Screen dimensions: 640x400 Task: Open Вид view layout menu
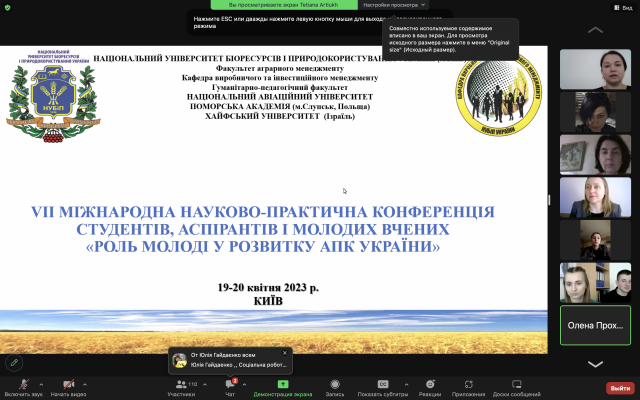623,7
